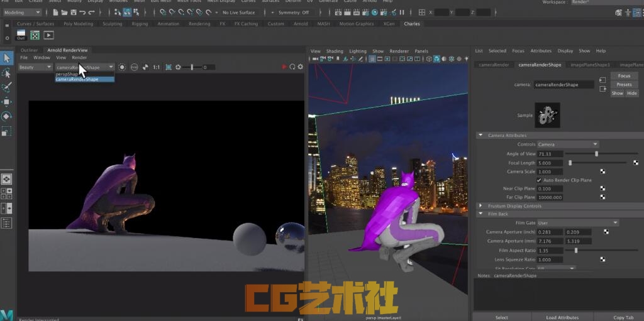Click the load attributes arrow icon beside camera name

pos(602,80)
